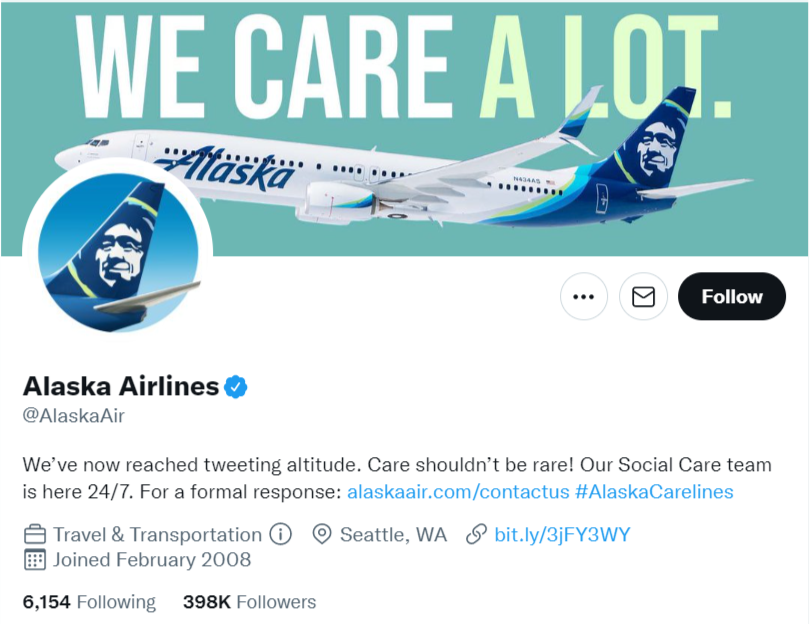Click the #AlaskaCarelines hashtag
810x624 pixels.
pyautogui.click(x=654, y=491)
